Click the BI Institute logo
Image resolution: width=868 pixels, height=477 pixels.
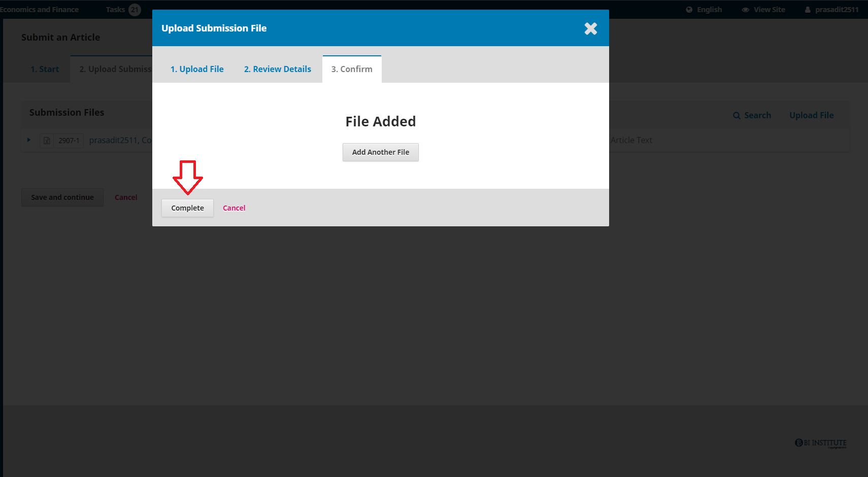tap(820, 443)
